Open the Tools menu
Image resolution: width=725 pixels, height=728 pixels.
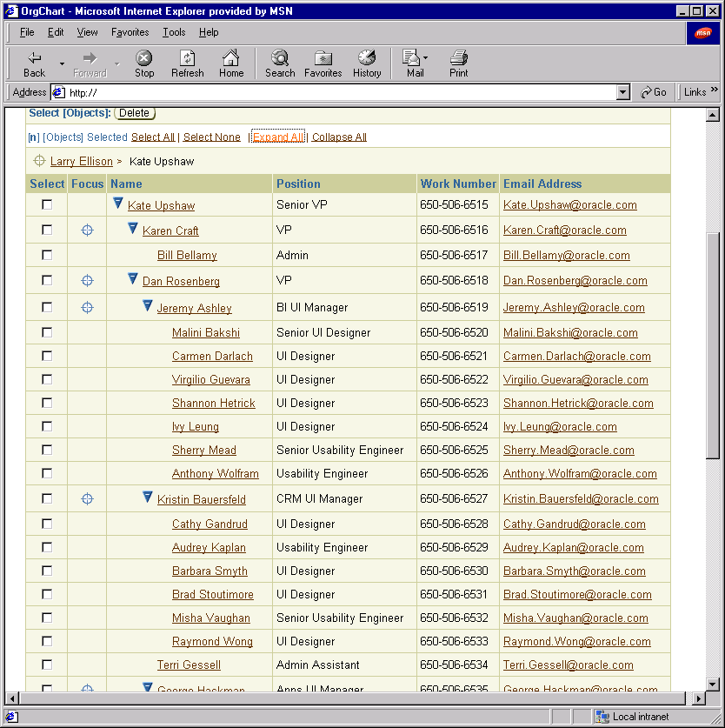click(x=174, y=32)
